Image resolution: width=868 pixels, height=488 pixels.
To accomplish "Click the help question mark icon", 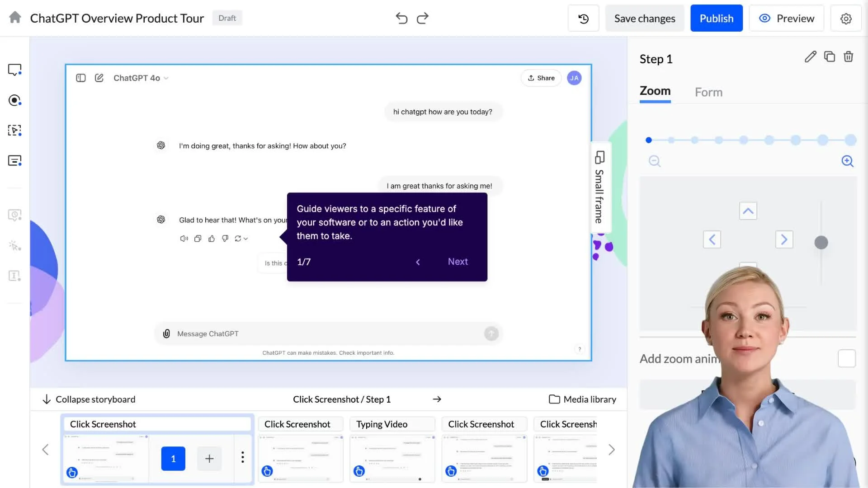I will coord(580,349).
